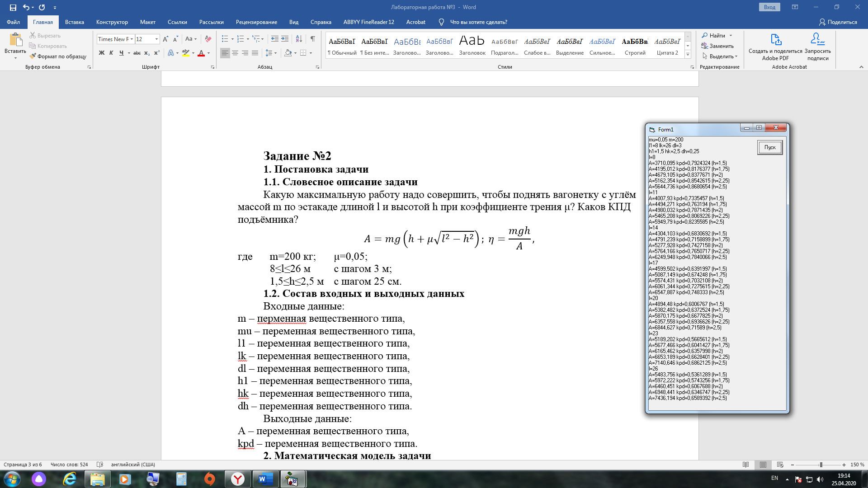This screenshot has height=488, width=868.
Task: Clear all formatting with the eraser icon
Action: [x=208, y=39]
